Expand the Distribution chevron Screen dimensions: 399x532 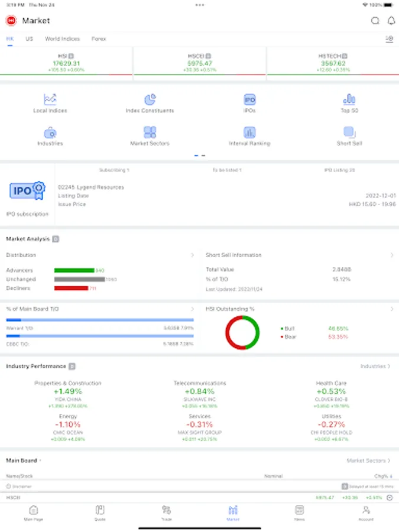[x=192, y=255]
